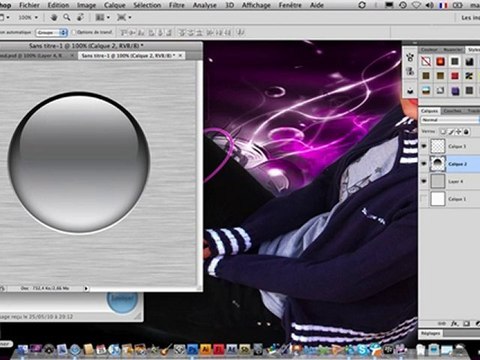Click the distribute top edges icon

click(182, 32)
